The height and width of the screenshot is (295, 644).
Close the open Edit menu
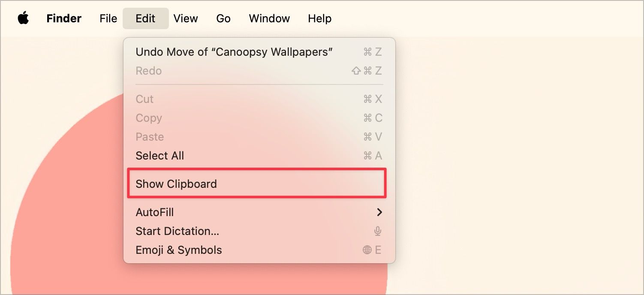coord(145,18)
